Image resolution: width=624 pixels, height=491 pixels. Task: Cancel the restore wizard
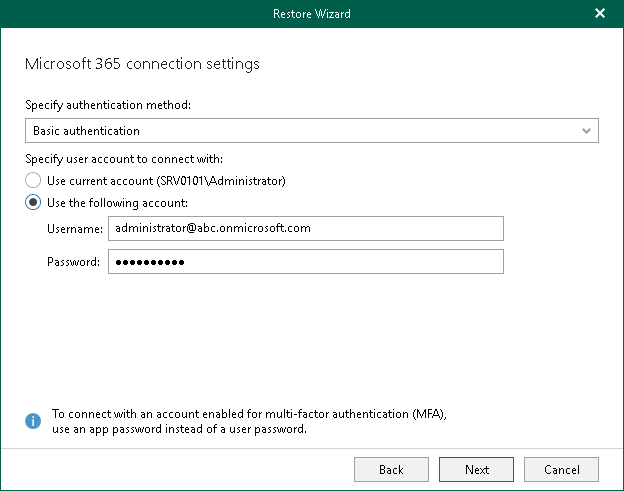tap(561, 469)
